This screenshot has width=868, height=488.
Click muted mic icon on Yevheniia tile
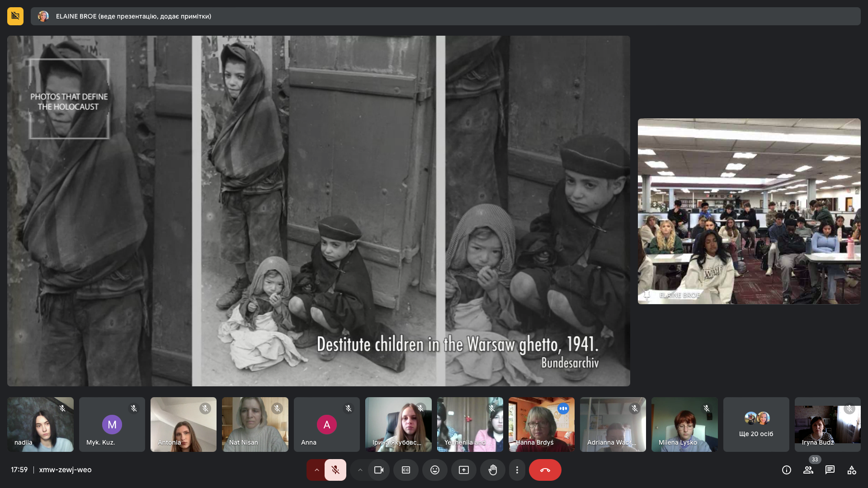pyautogui.click(x=492, y=408)
